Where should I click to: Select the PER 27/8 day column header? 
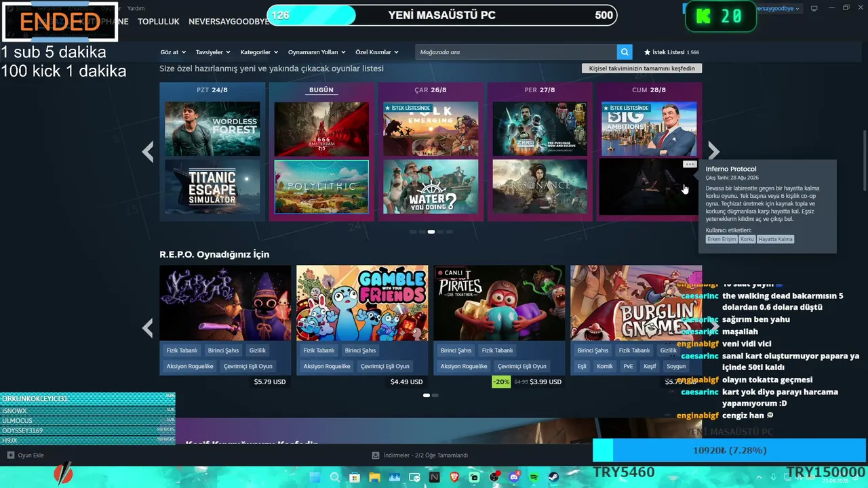(x=540, y=90)
